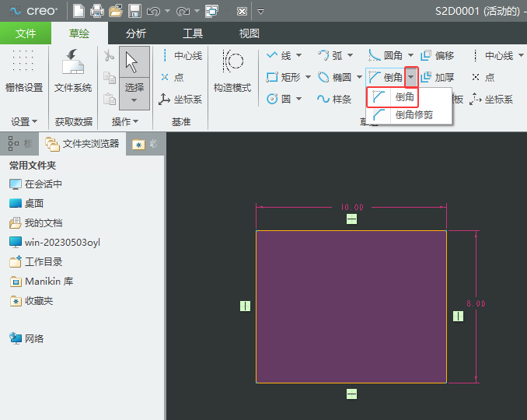Switch to the 分析 tab
The height and width of the screenshot is (420, 527).
[136, 33]
